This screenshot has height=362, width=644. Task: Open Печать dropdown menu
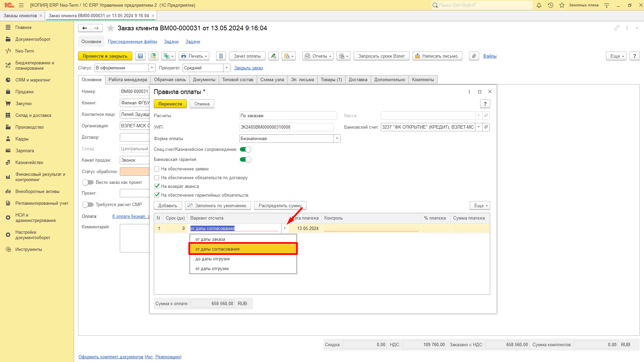[194, 56]
